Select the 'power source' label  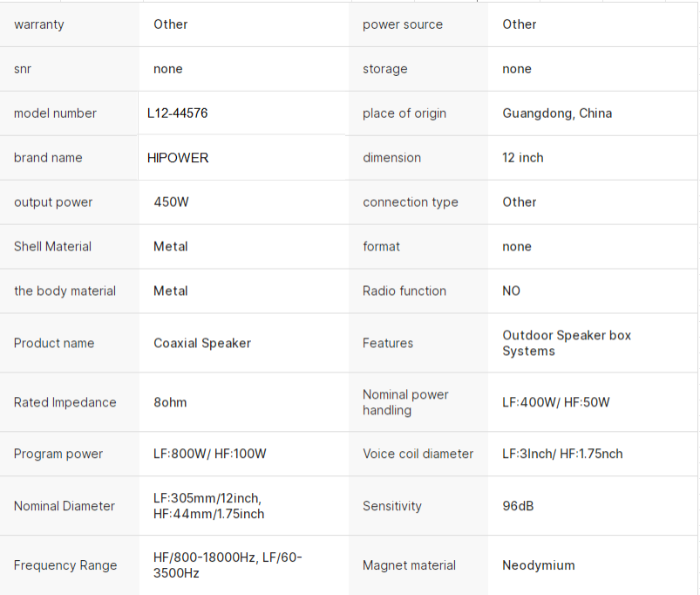[x=402, y=24]
